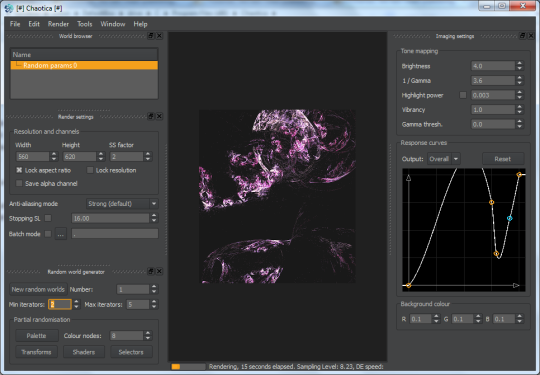Click the Vibrancy value field
The width and height of the screenshot is (540, 375).
coord(493,110)
